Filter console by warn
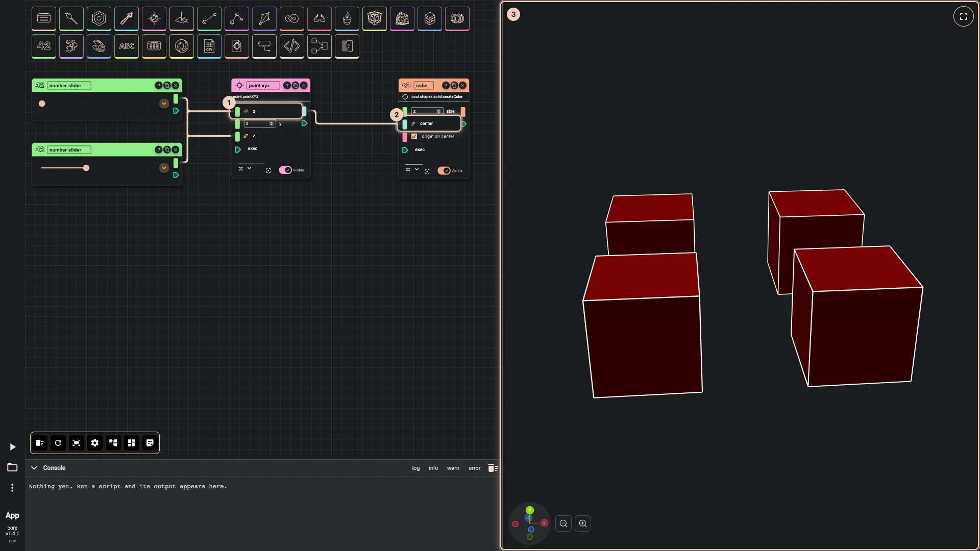Viewport: 980px width, 551px height. [x=453, y=468]
